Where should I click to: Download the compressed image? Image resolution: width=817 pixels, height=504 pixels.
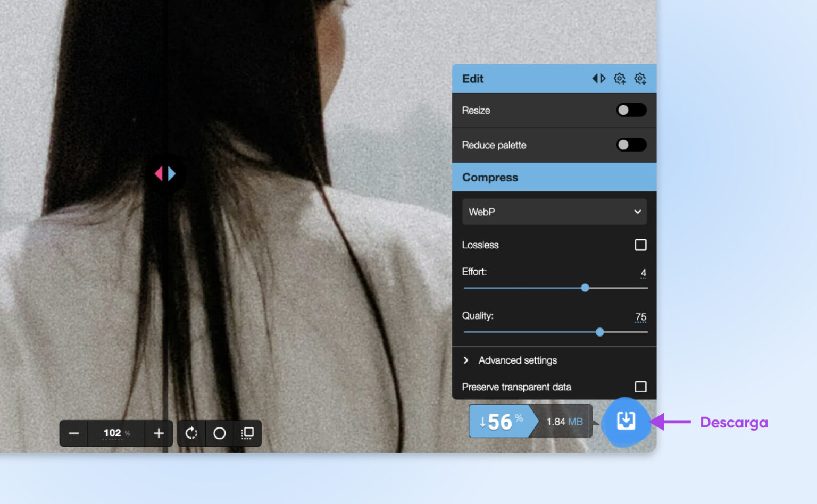point(626,421)
